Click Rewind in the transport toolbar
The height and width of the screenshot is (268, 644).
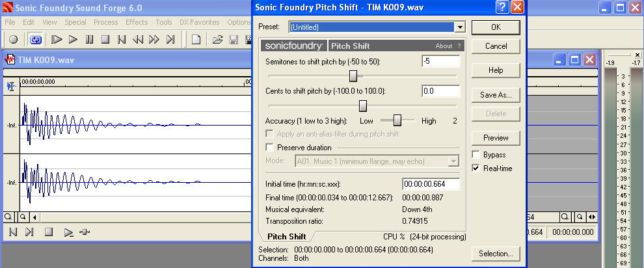138,40
